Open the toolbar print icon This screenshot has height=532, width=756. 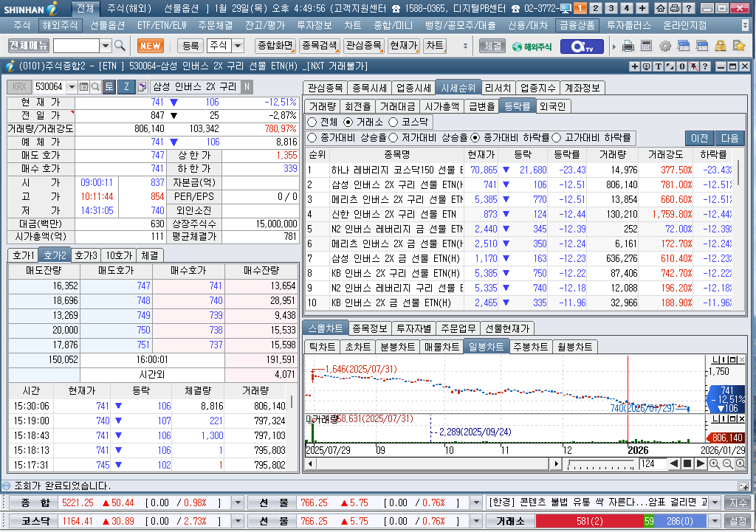click(628, 46)
